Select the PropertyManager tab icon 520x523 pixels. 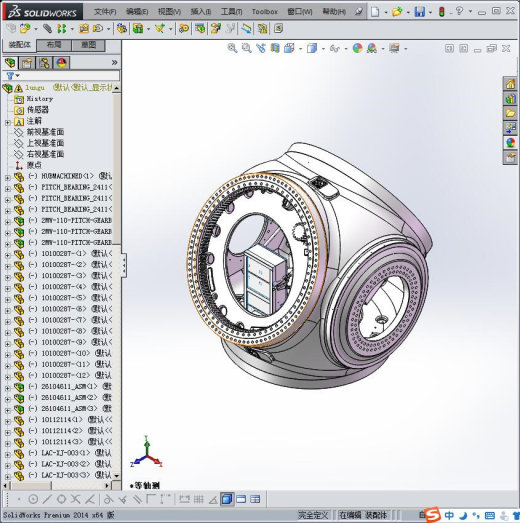click(27, 63)
